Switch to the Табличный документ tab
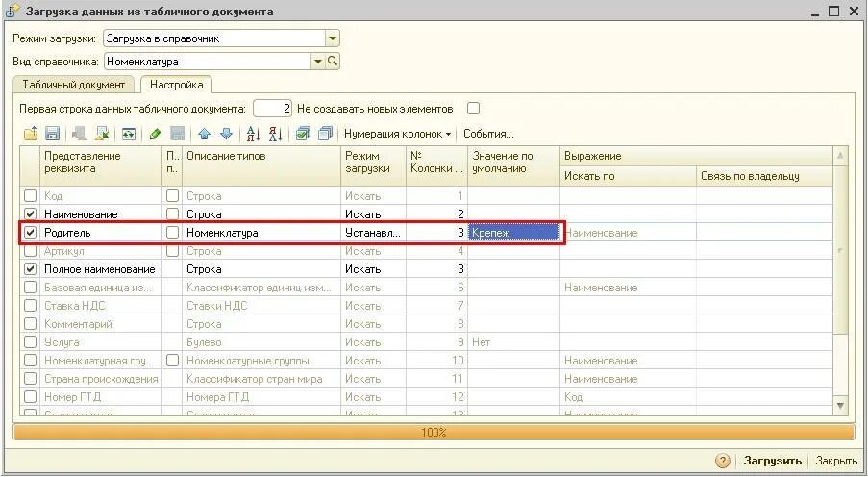 tap(73, 85)
